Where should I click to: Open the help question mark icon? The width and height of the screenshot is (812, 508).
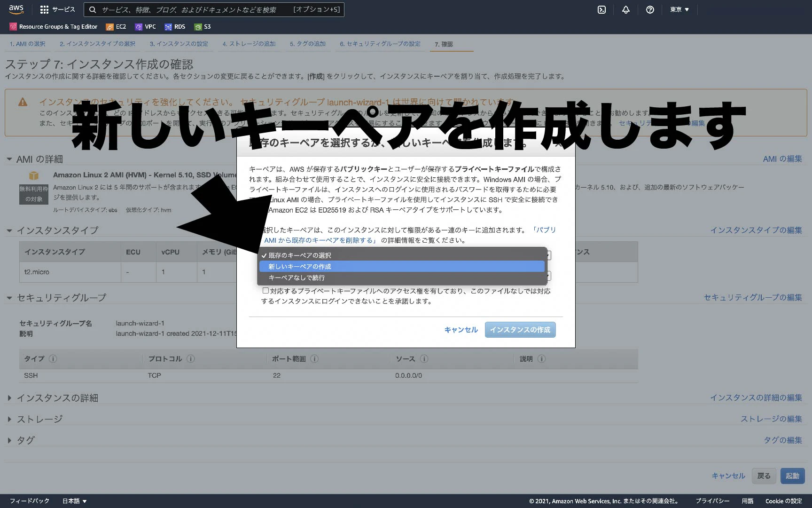(x=650, y=9)
